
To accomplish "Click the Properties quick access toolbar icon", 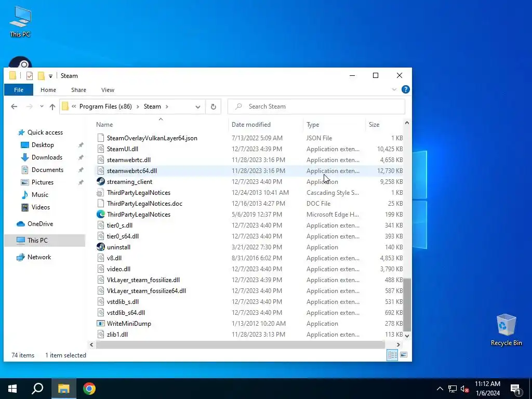I will (30, 76).
